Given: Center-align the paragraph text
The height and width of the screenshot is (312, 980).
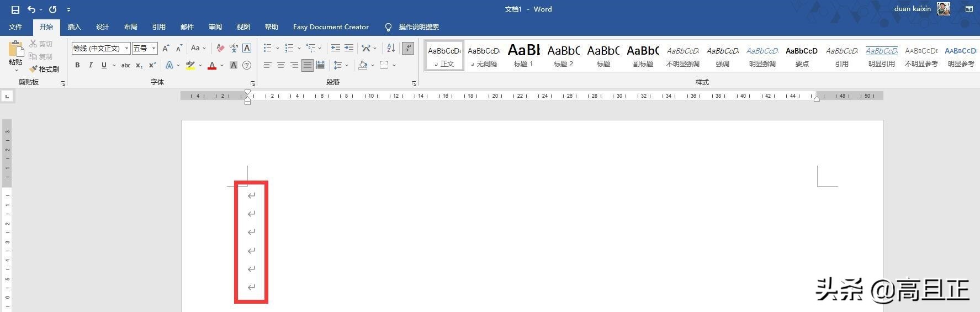Looking at the screenshot, I should 280,65.
